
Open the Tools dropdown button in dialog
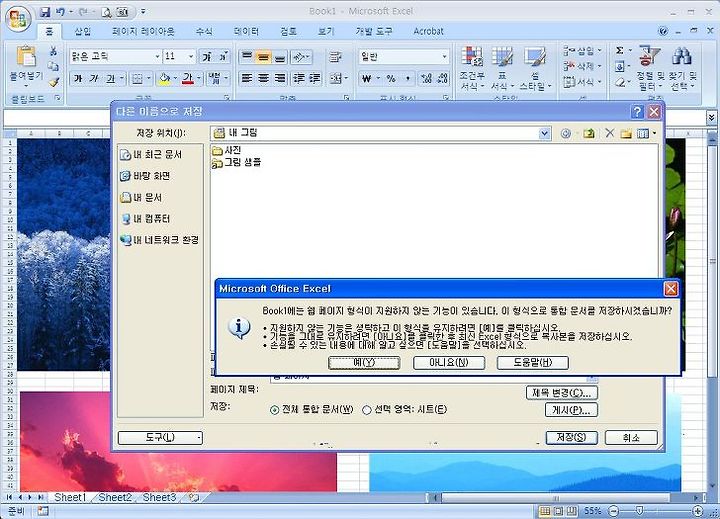tap(160, 437)
